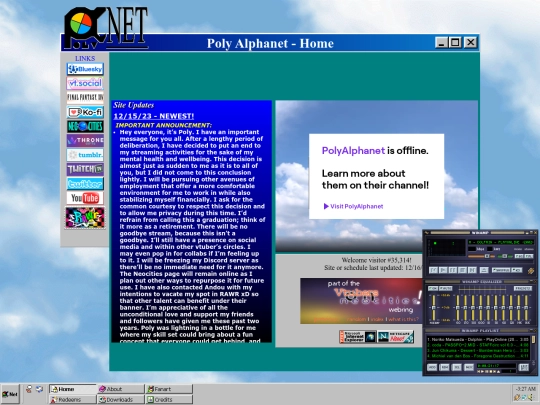
Task: Toggle Winamp repeat mode
Action: tap(517, 270)
